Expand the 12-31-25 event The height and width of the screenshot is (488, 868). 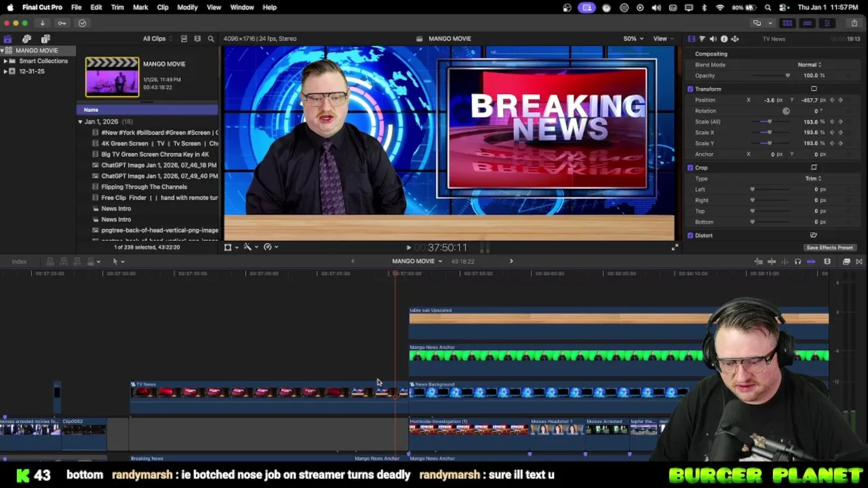[5, 71]
